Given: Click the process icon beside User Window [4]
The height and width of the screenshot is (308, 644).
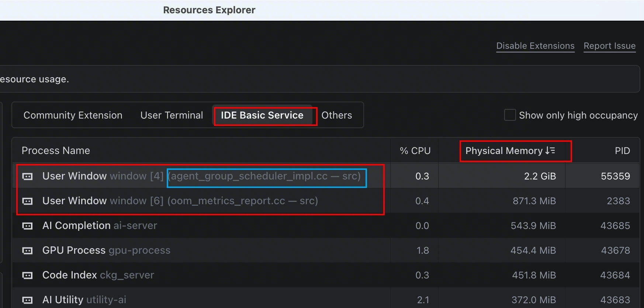Looking at the screenshot, I should point(28,177).
